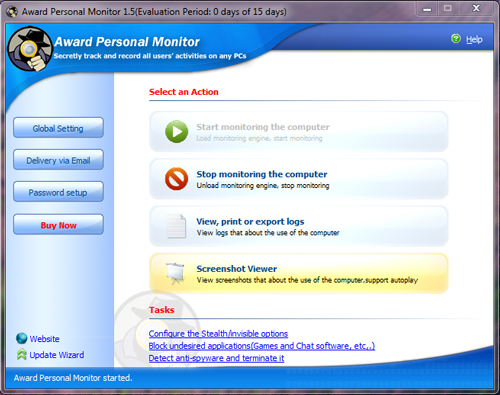The width and height of the screenshot is (500, 395).
Task: Open the Help link
Action: point(474,39)
